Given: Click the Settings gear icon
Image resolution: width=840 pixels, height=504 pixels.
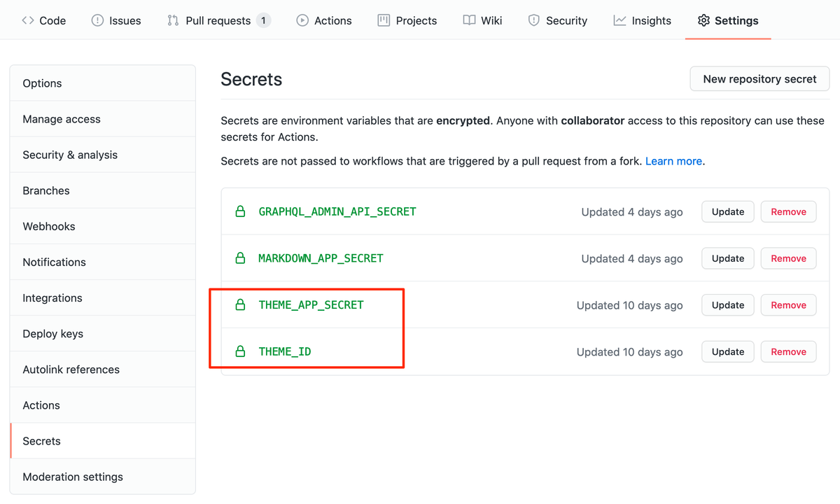Looking at the screenshot, I should pos(703,21).
